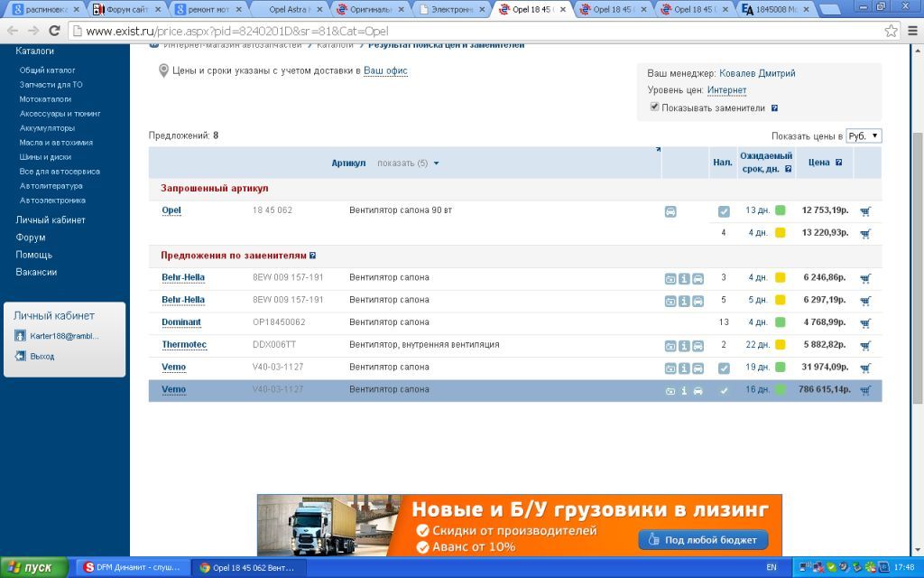
Task: Click help icon next to Предложения по заменителям
Action: [x=313, y=256]
